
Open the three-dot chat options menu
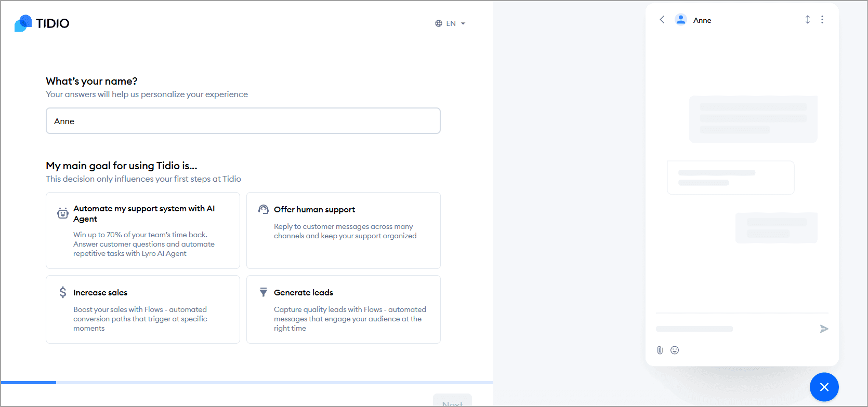point(822,20)
